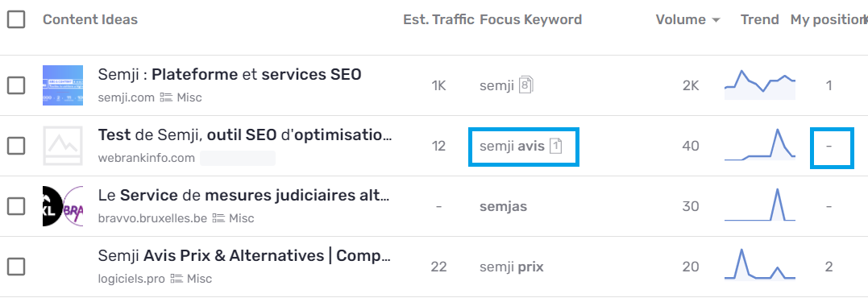The width and height of the screenshot is (868, 298).
Task: Click the document icon next to semji keyword
Action: (x=526, y=85)
